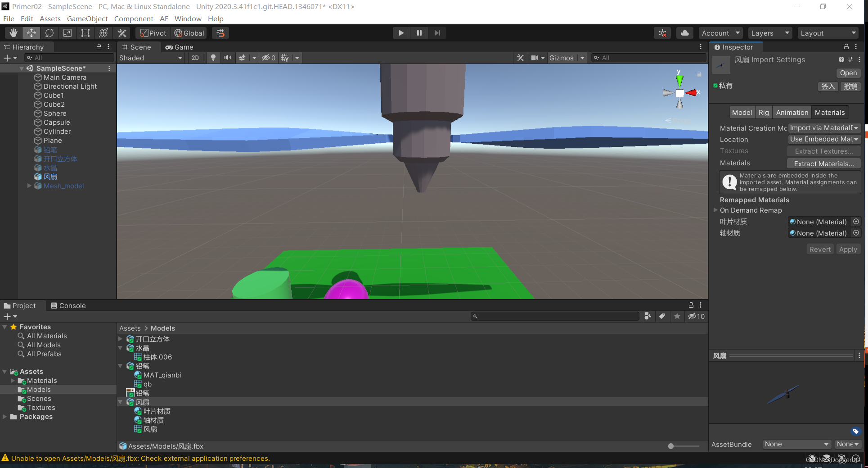
Task: Select the Rig tab in Inspector
Action: coord(764,112)
